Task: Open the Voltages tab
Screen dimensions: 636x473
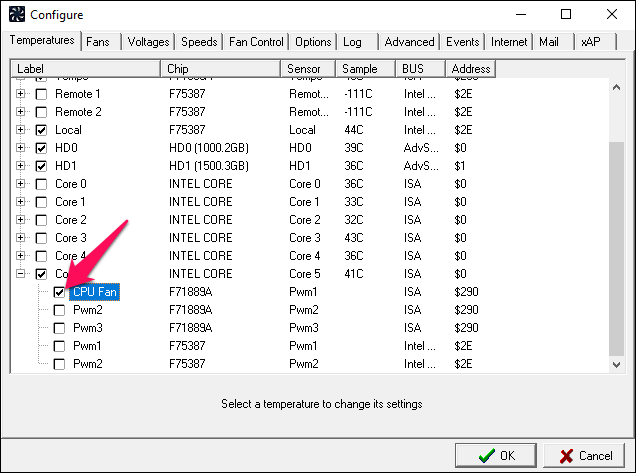Action: pos(148,42)
